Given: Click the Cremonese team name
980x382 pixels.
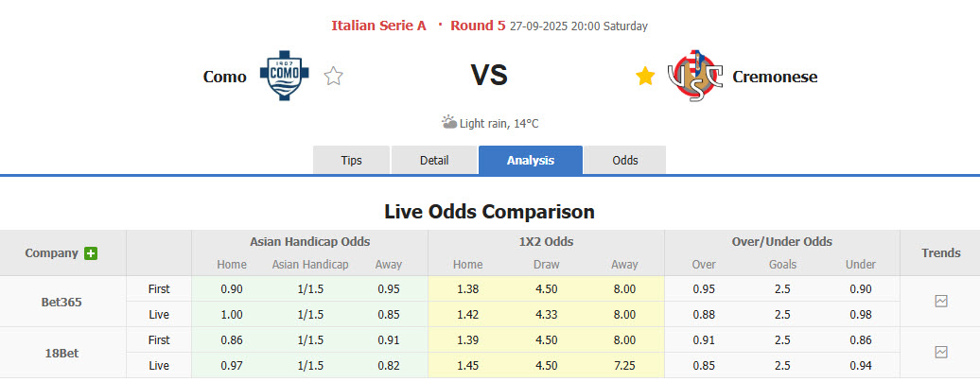Looking at the screenshot, I should click(775, 77).
